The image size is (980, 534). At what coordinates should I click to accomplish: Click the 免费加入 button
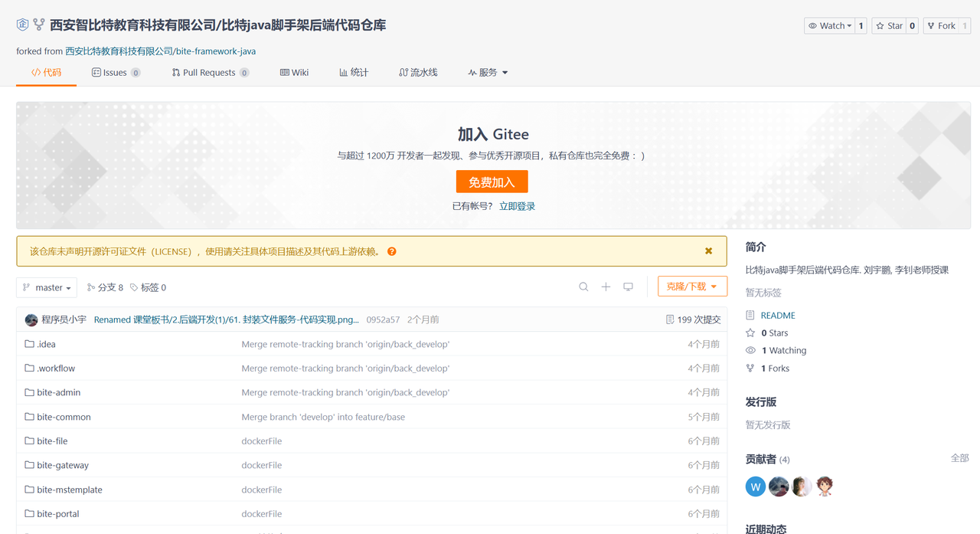(x=492, y=182)
